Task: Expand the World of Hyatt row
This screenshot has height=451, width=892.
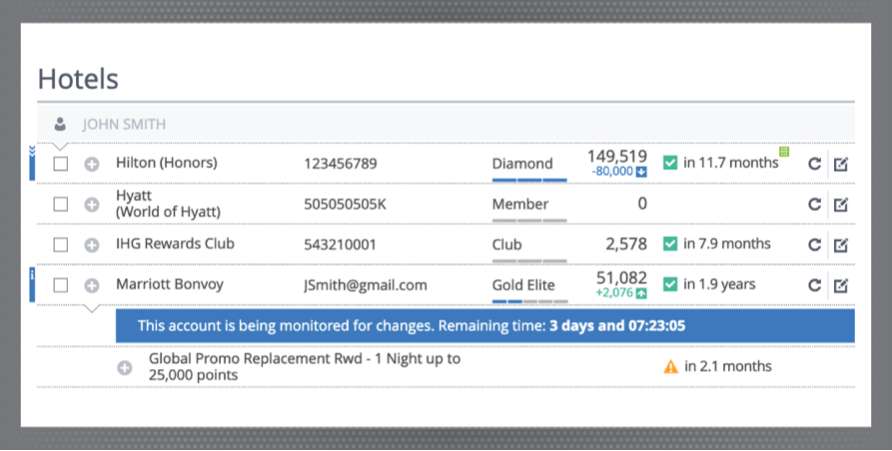Action: 91,204
